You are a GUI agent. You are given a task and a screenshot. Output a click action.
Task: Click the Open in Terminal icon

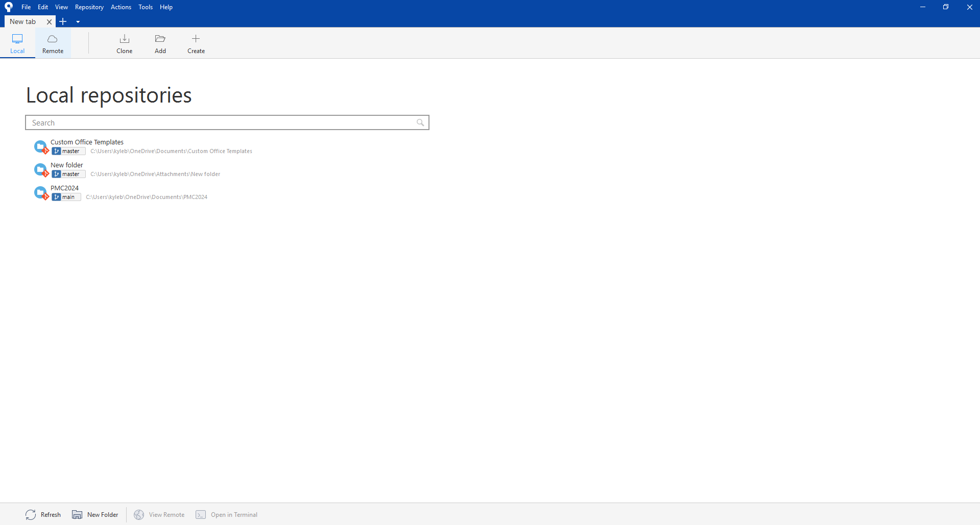(201, 514)
